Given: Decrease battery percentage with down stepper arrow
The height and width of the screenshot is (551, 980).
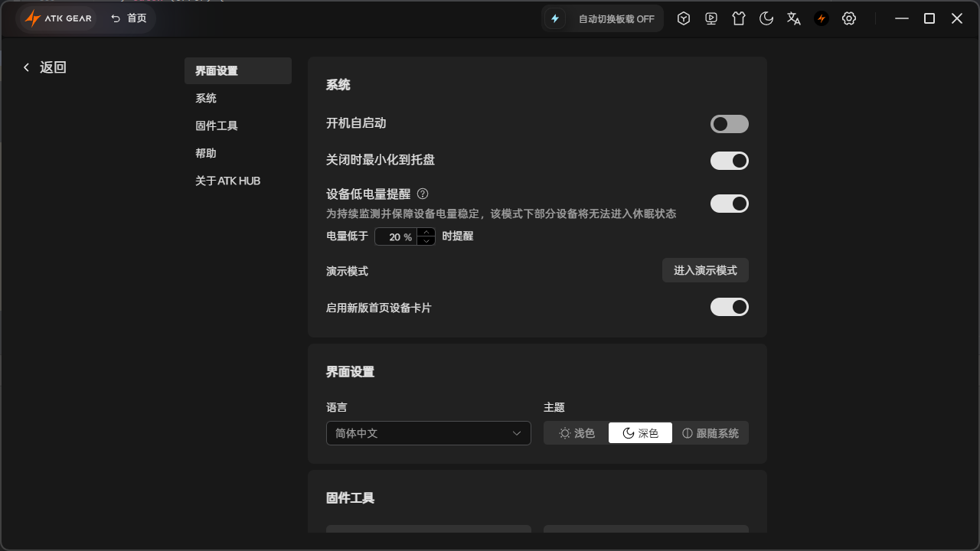Looking at the screenshot, I should (426, 241).
